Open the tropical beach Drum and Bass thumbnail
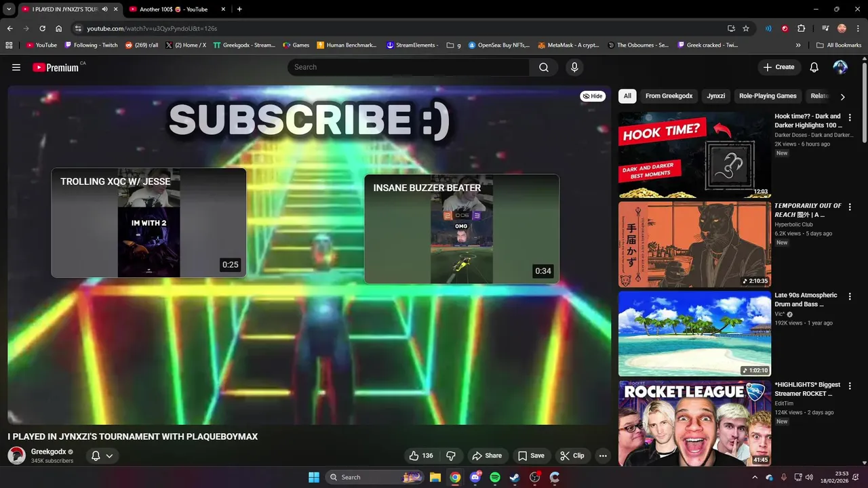This screenshot has width=868, height=488. click(694, 333)
